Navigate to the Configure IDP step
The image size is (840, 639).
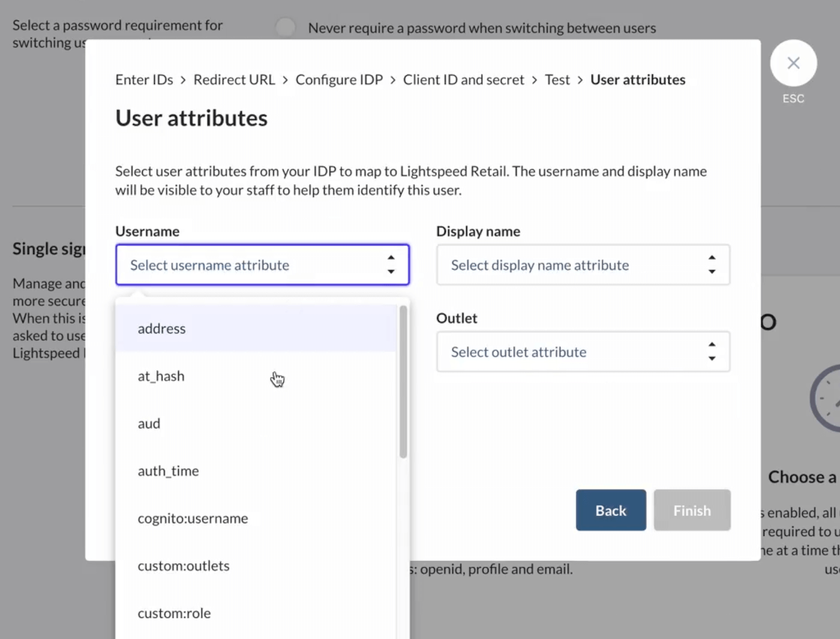(338, 79)
